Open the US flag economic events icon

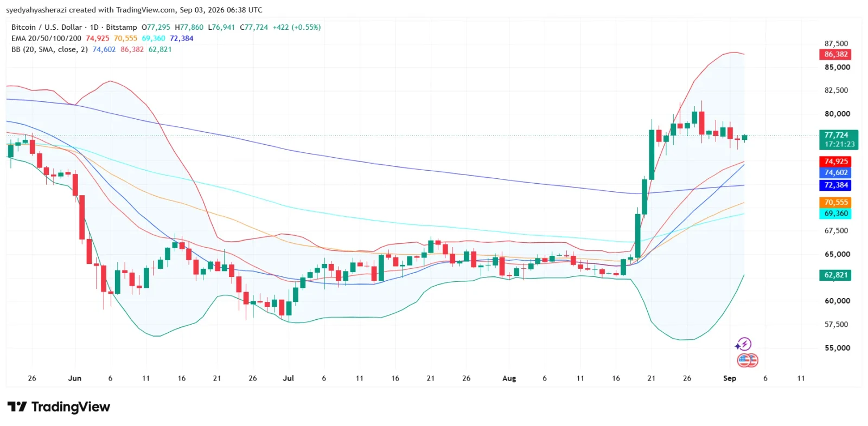point(748,360)
